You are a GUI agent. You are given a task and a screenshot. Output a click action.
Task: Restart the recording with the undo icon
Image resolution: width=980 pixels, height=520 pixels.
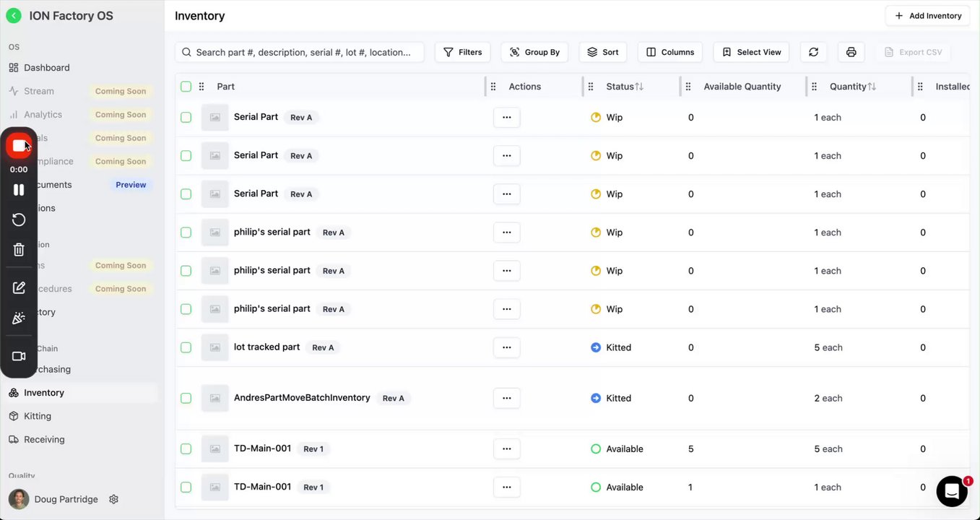(x=19, y=220)
